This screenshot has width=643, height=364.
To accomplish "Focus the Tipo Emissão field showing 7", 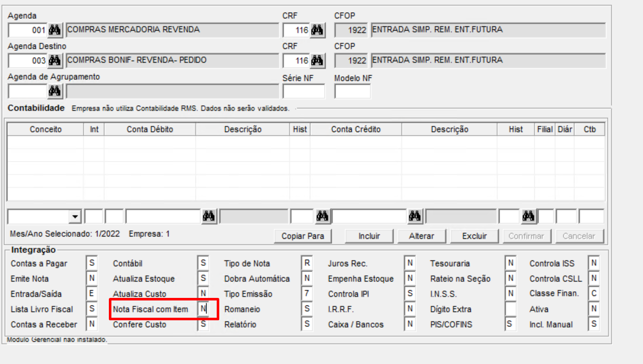I will 307,294.
